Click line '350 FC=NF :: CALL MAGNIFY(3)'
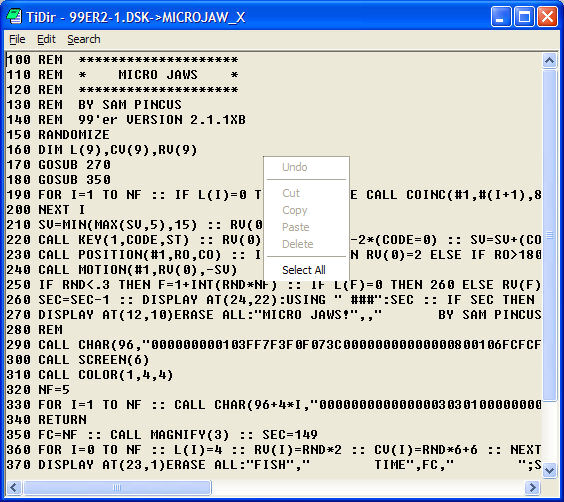 point(162,435)
